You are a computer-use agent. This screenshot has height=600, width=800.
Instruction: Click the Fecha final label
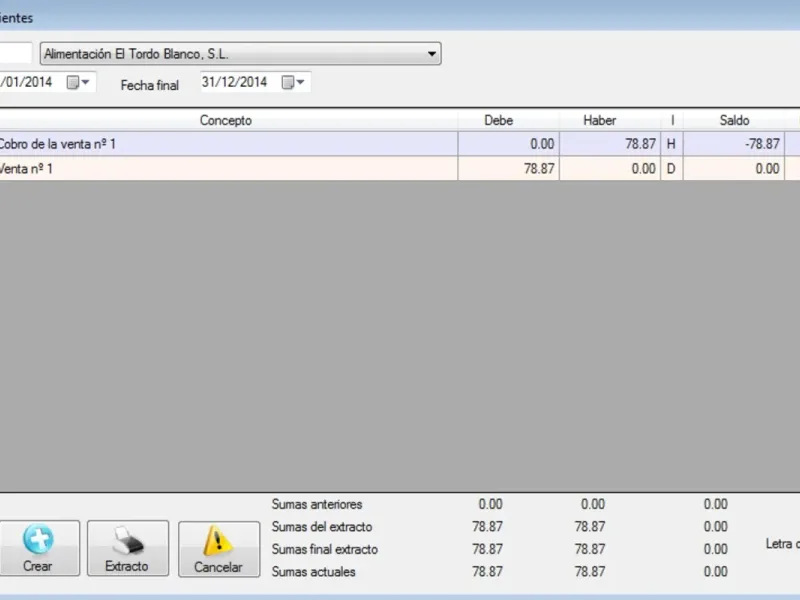pyautogui.click(x=149, y=85)
